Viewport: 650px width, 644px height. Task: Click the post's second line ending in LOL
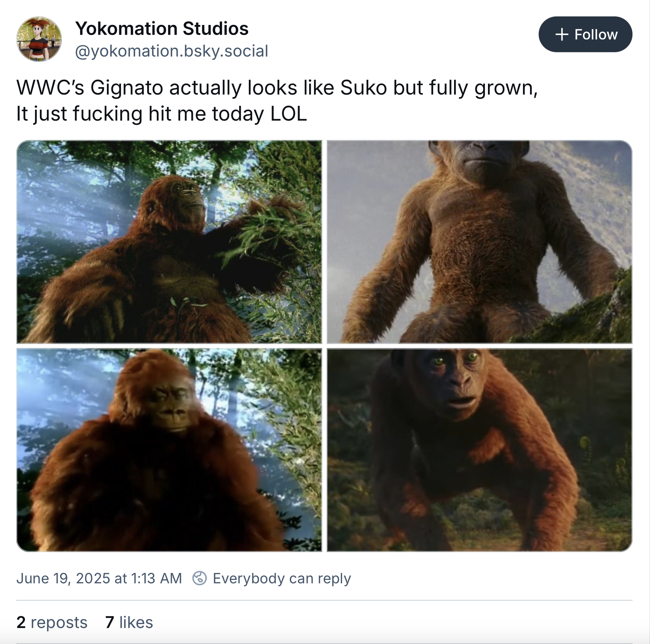click(161, 114)
